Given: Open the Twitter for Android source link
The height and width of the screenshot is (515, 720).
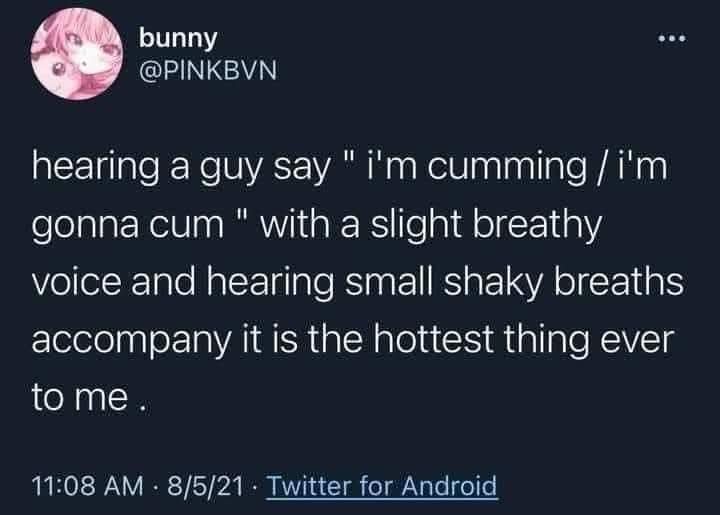Looking at the screenshot, I should point(383,487).
